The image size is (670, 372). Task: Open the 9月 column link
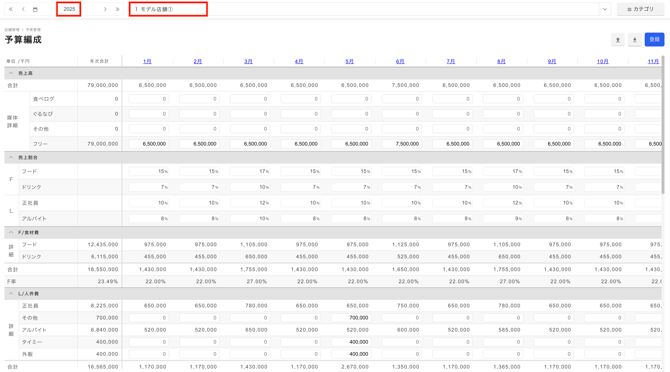pos(552,62)
